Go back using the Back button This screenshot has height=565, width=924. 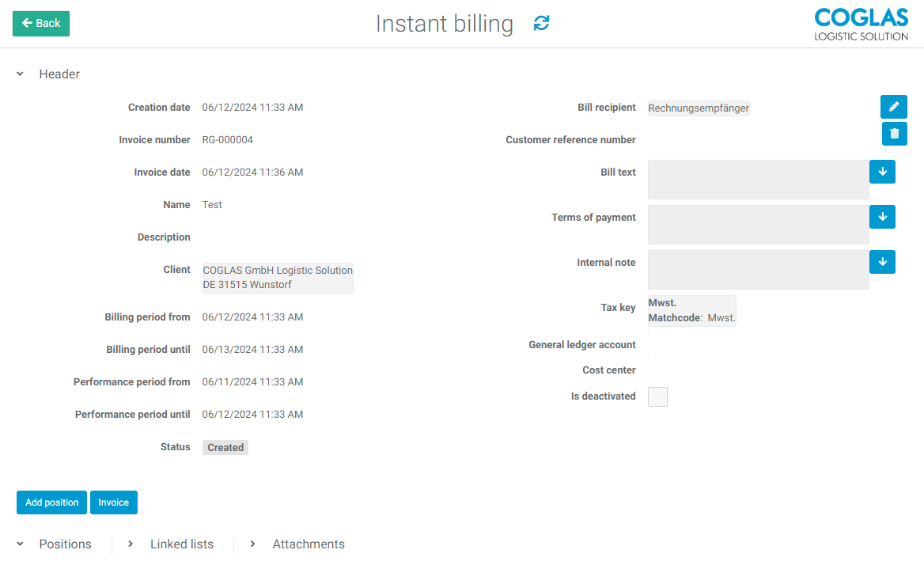click(41, 24)
